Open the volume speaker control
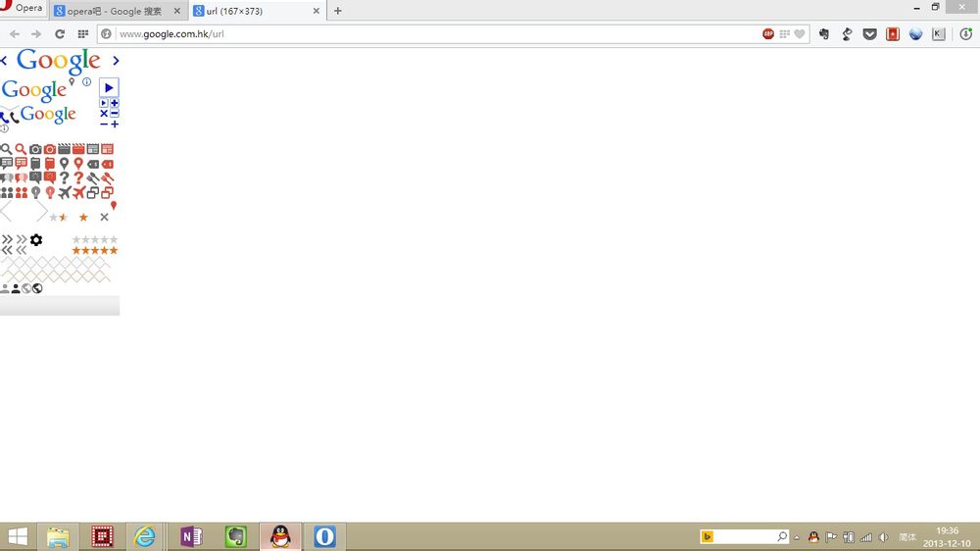This screenshot has height=551, width=980. (x=883, y=536)
